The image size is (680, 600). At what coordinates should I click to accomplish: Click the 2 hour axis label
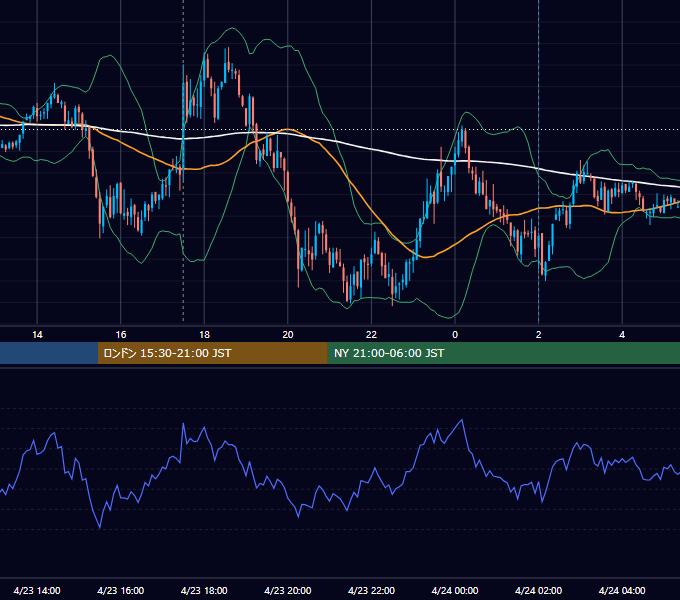[539, 335]
